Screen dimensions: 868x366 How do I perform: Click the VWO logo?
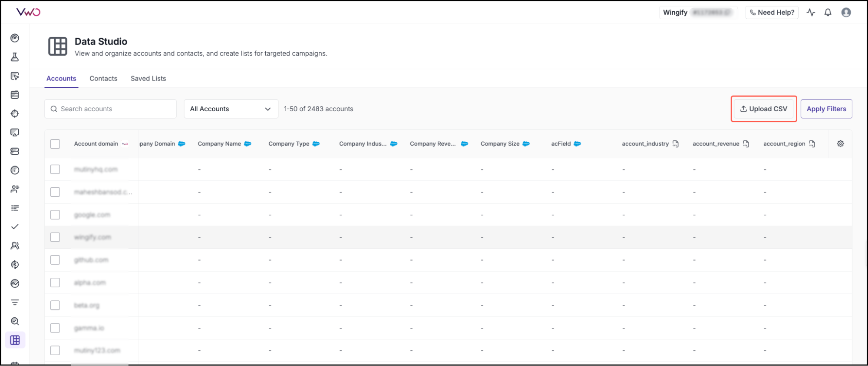click(28, 12)
